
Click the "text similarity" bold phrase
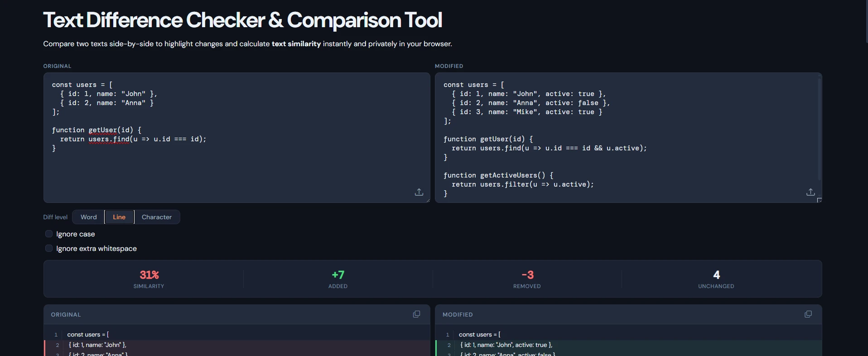click(296, 44)
